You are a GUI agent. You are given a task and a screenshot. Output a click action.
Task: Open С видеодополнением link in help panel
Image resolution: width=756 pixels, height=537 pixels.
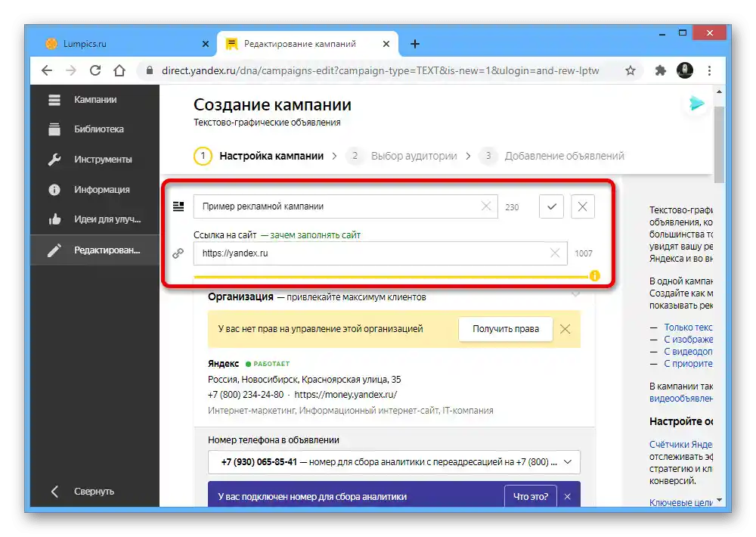688,351
